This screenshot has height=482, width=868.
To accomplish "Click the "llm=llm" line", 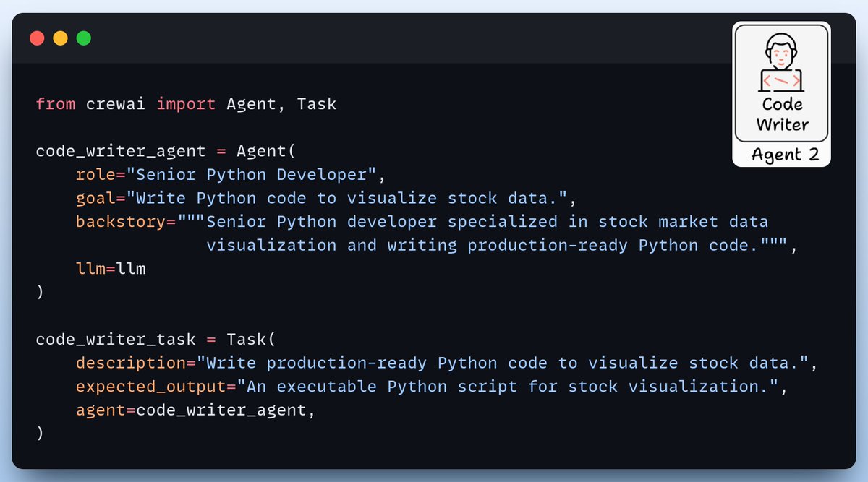I will 111,269.
